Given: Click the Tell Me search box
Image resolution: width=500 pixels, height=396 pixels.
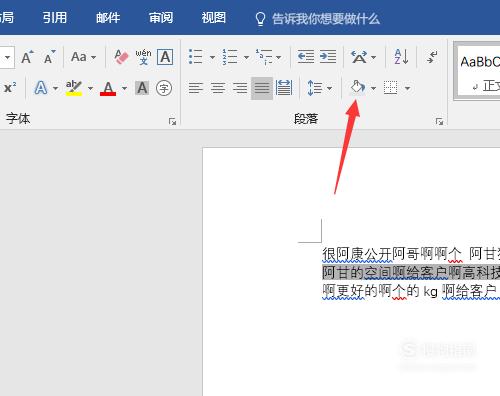Looking at the screenshot, I should 317,19.
